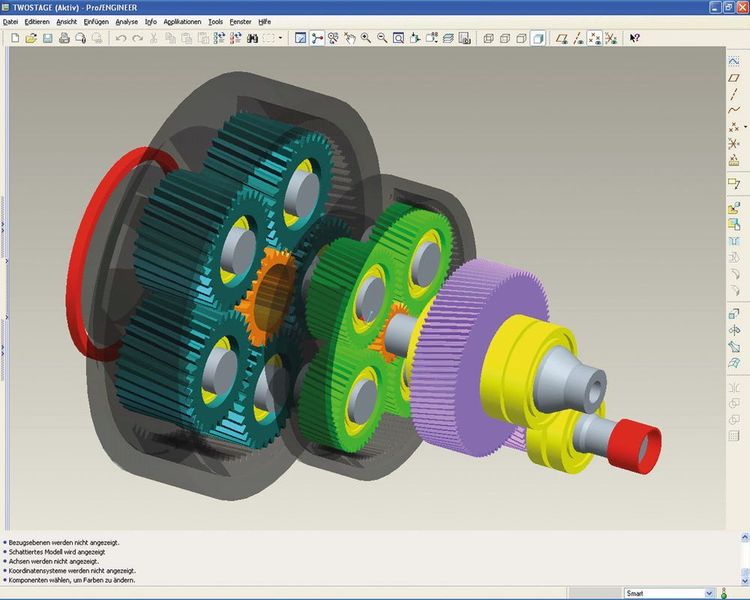Click the cut scissors icon

[x=154, y=38]
